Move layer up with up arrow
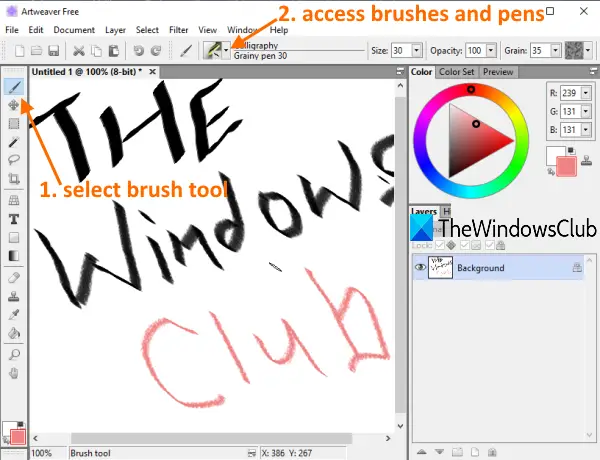Viewport: 600px width, 460px height. 422,452
